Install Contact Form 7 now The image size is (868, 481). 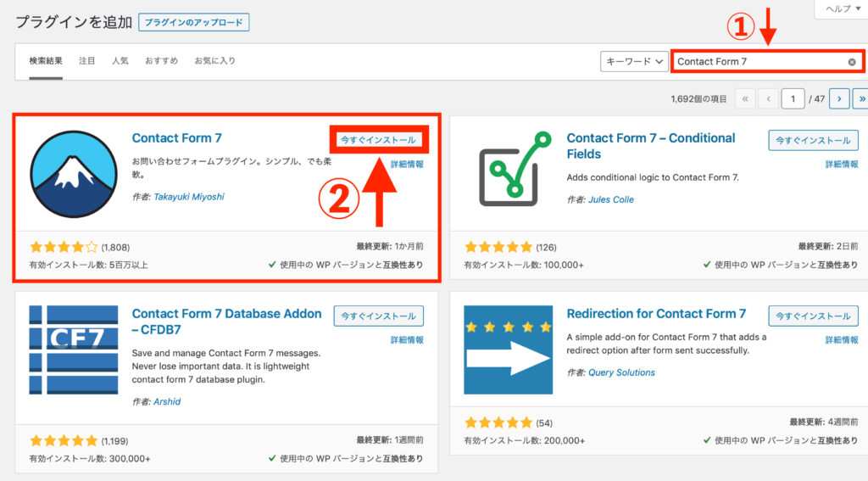pos(379,140)
